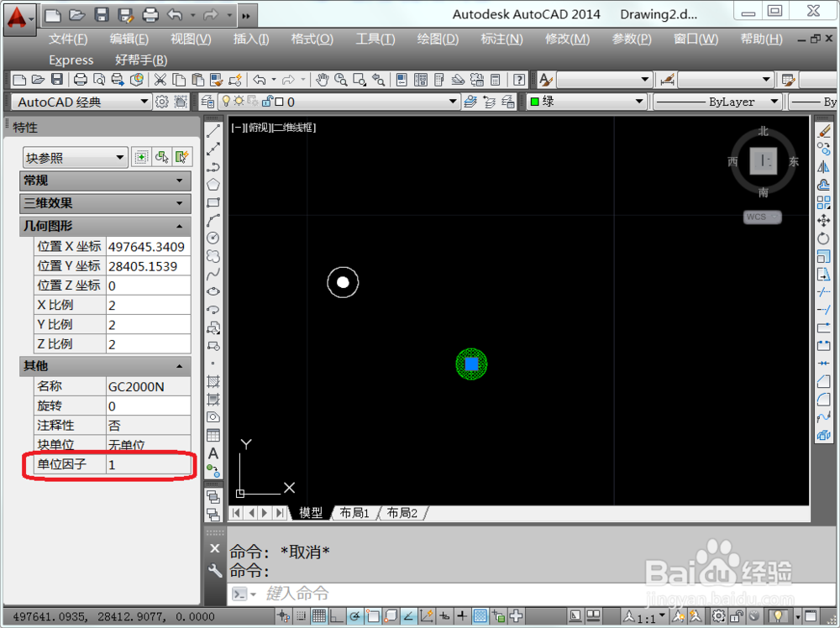Click the Workspace settings gear icon
This screenshot has width=840, height=628.
[x=162, y=102]
